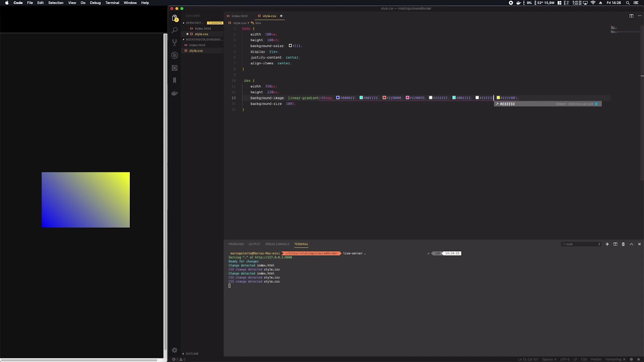644x362 pixels.
Task: Open style.css under Open Editors
Action: 201,34
